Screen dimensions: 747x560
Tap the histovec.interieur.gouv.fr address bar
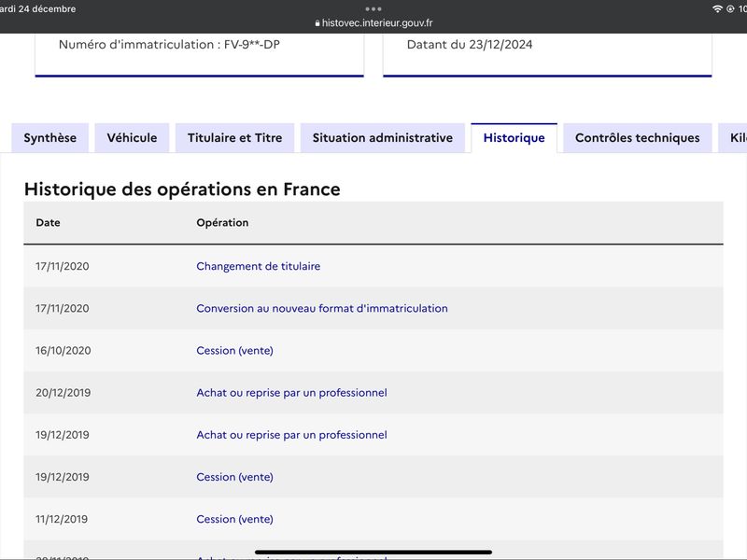[373, 22]
